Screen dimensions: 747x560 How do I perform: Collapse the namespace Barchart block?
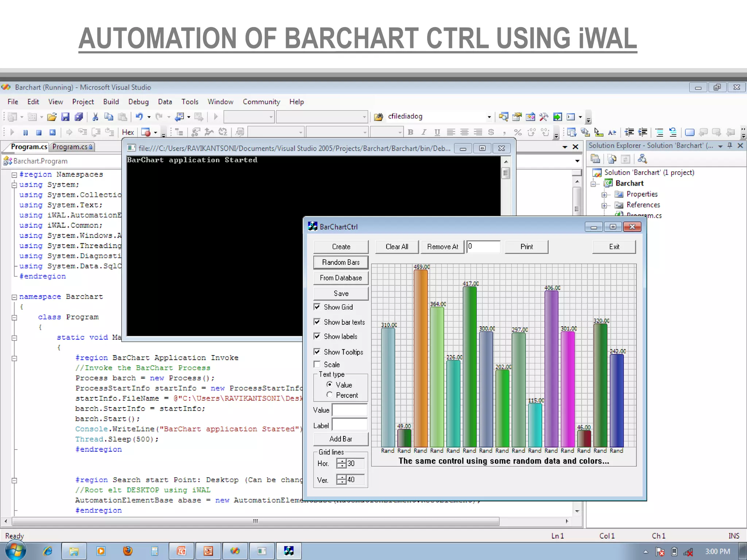[x=14, y=297]
